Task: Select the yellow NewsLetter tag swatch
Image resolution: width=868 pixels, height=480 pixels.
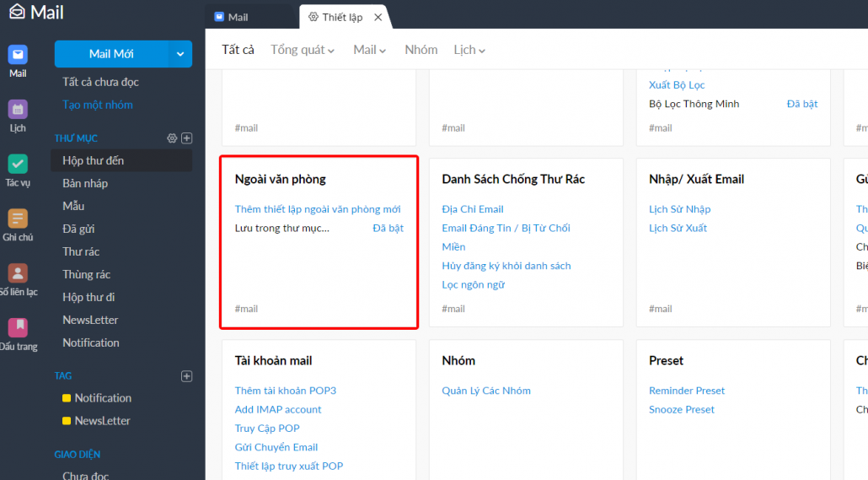Action: pos(67,421)
